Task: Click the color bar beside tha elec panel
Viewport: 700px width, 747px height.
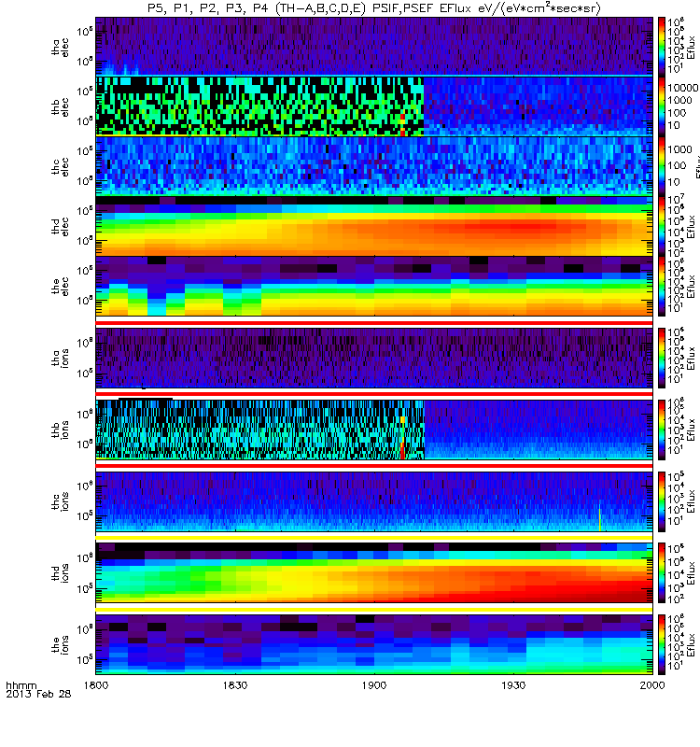Action: click(x=662, y=47)
